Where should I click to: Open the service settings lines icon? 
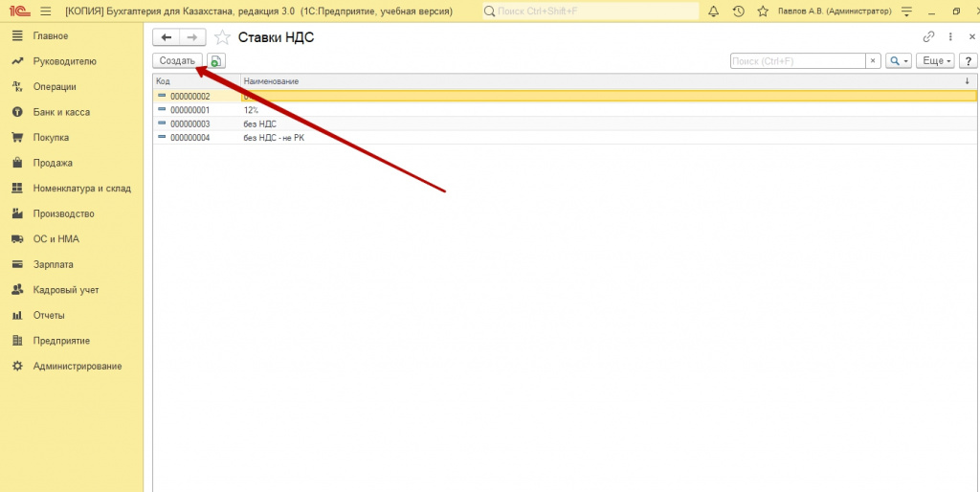(907, 11)
